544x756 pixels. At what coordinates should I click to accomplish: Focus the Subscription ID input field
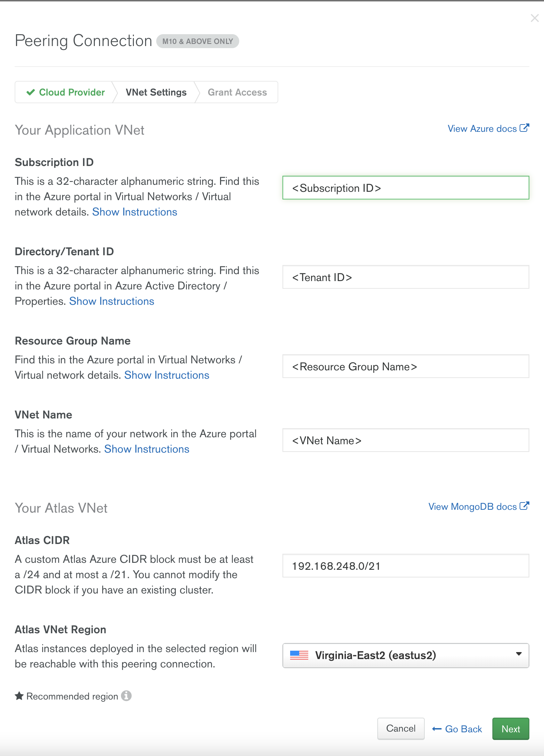point(406,188)
